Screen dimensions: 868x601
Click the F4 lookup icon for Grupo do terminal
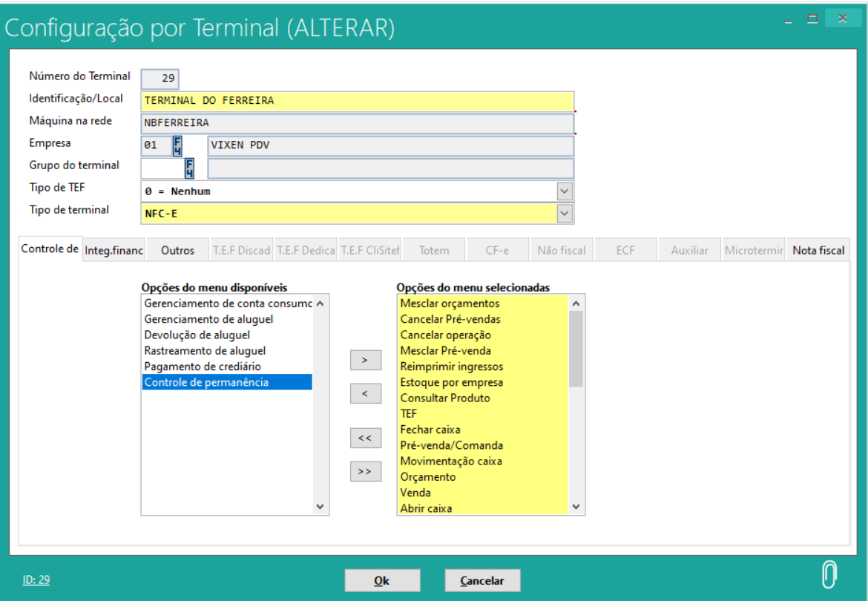point(190,168)
